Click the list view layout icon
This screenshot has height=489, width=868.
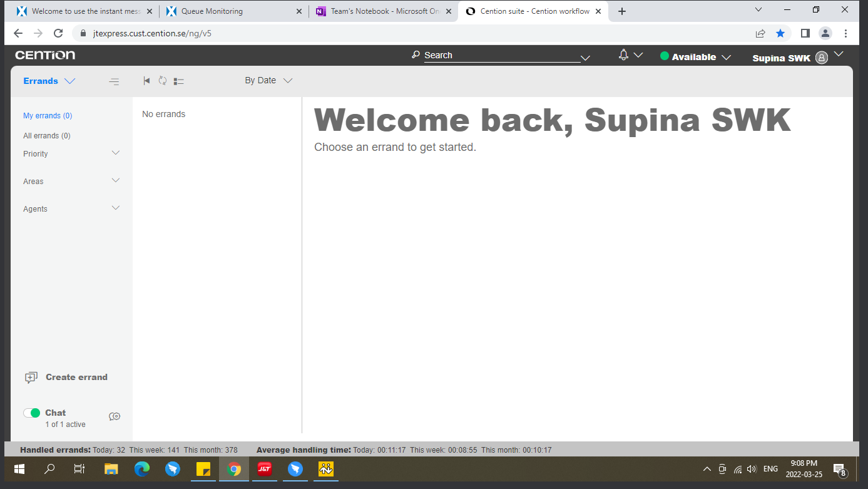[179, 81]
